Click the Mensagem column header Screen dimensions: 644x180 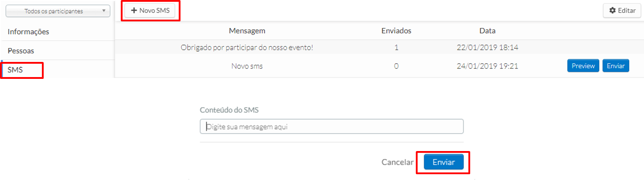[x=247, y=31]
